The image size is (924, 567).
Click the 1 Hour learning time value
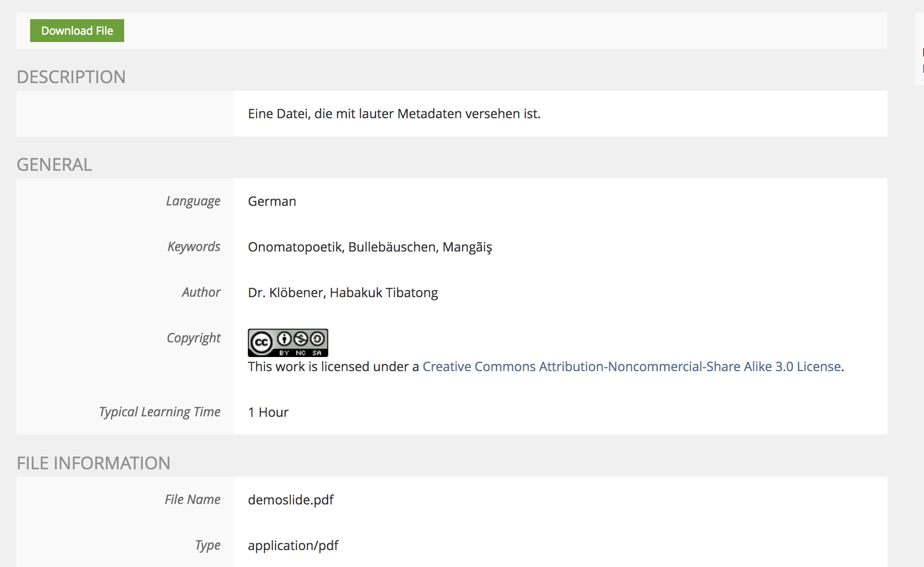click(x=268, y=412)
